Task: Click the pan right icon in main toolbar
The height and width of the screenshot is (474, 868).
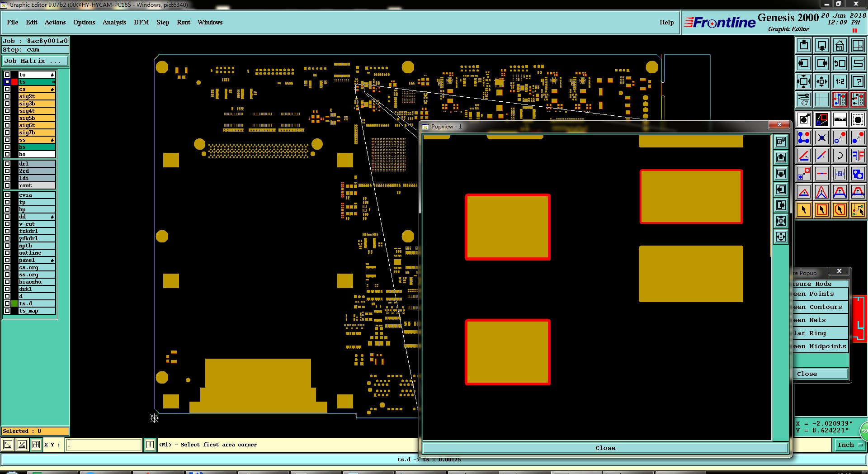Action: coord(822,63)
